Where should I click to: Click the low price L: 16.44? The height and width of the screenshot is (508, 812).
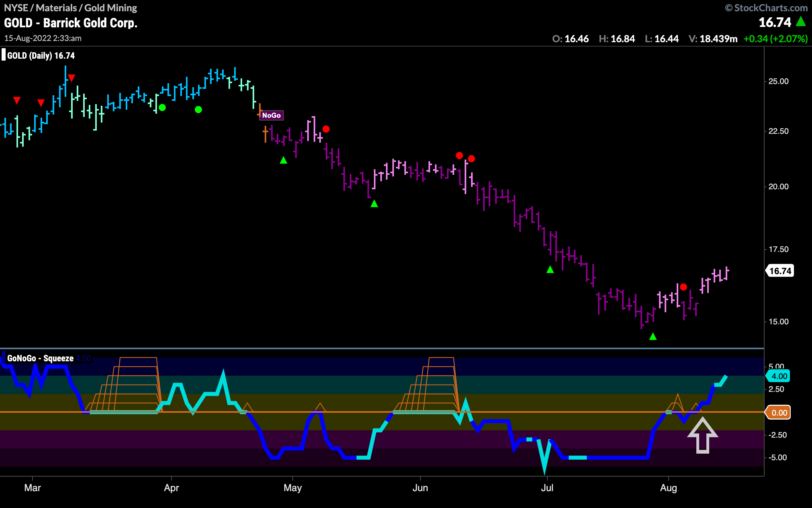(x=662, y=39)
